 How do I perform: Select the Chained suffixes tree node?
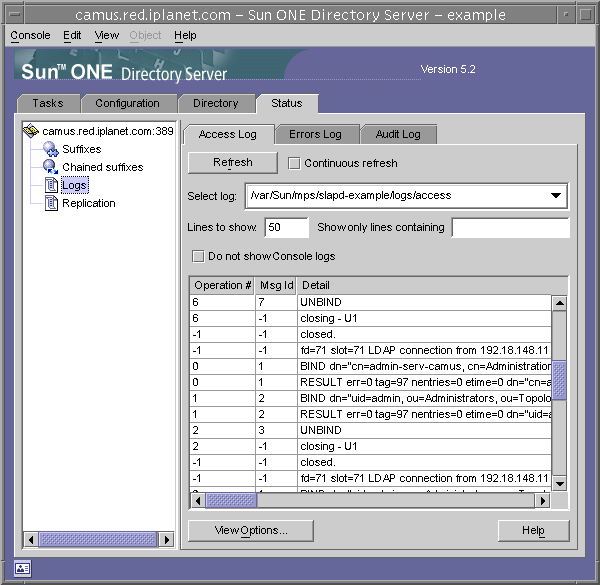(x=103, y=167)
